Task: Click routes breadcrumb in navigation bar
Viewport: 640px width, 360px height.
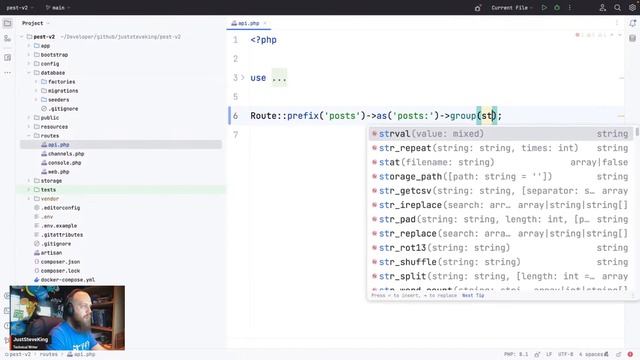Action: (48, 354)
